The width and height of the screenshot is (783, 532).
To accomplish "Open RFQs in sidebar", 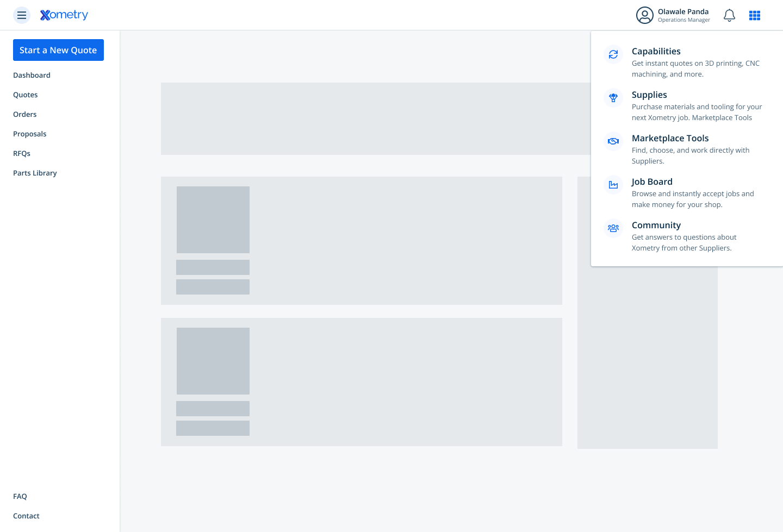I will (22, 153).
